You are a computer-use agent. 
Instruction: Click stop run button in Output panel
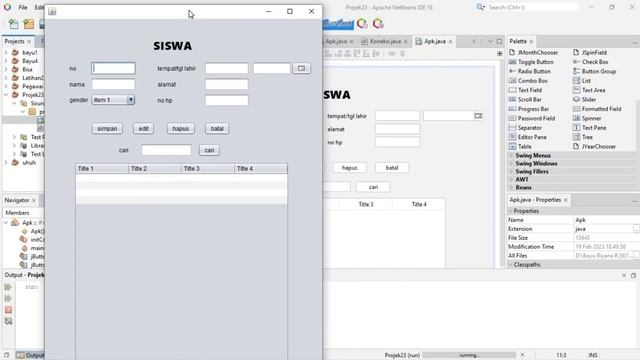(x=8, y=310)
